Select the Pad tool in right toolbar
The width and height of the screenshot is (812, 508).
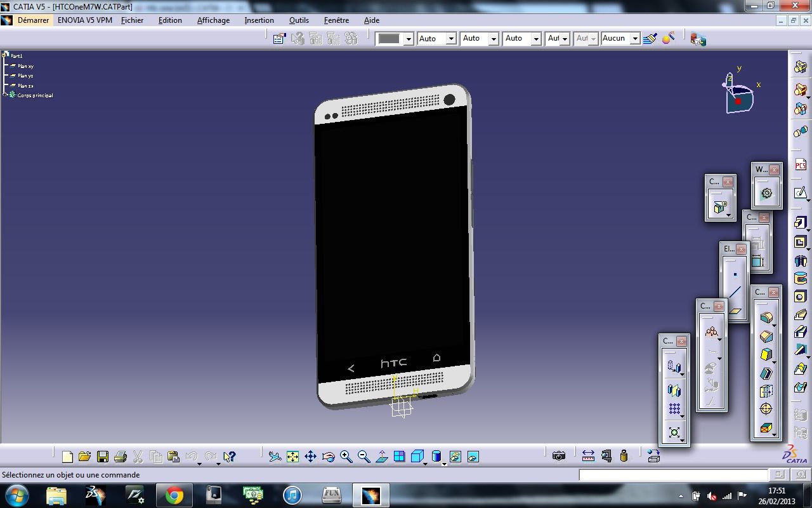pos(800,223)
